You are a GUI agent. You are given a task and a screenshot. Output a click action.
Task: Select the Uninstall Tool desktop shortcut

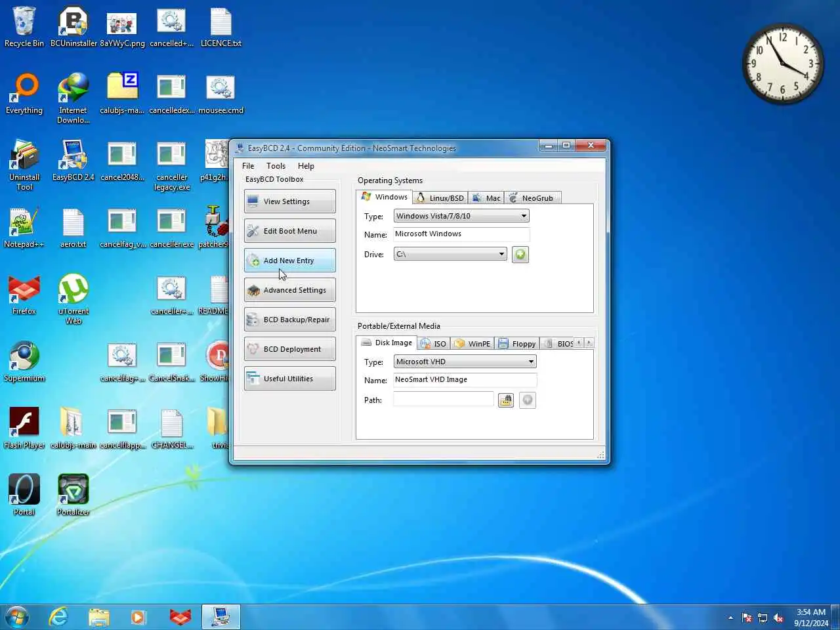click(24, 165)
